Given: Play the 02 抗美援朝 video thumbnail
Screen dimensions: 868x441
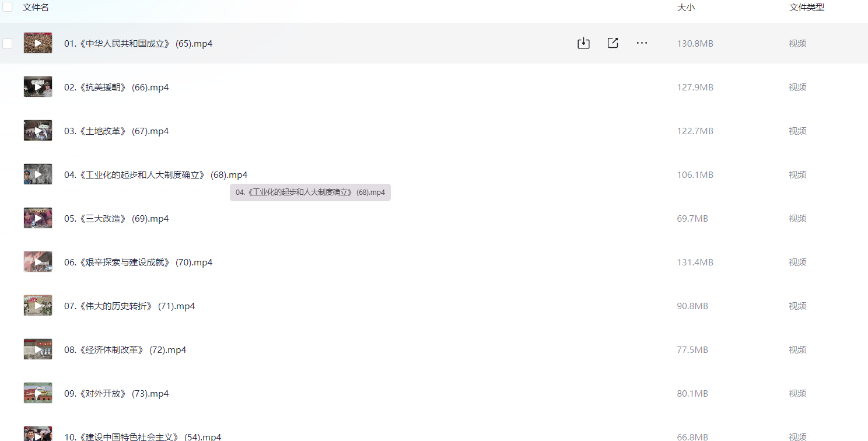Looking at the screenshot, I should (38, 87).
